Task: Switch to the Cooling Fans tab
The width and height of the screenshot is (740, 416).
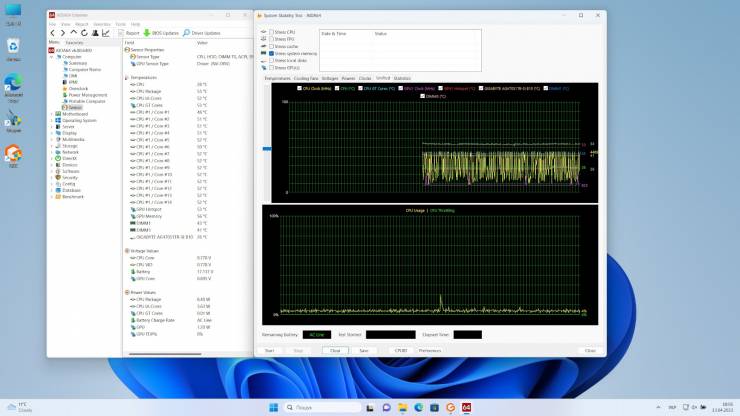Action: pos(306,78)
